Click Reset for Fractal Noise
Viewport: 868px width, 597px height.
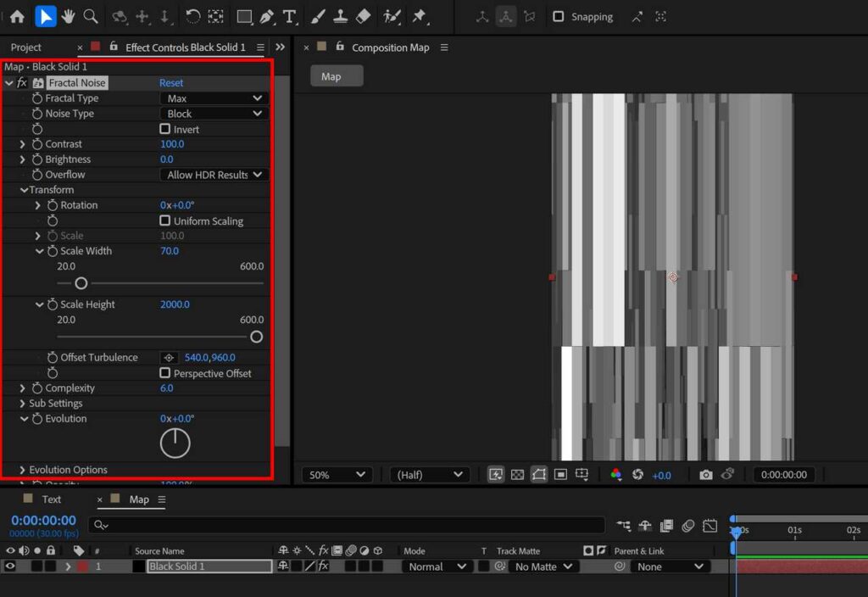click(171, 82)
